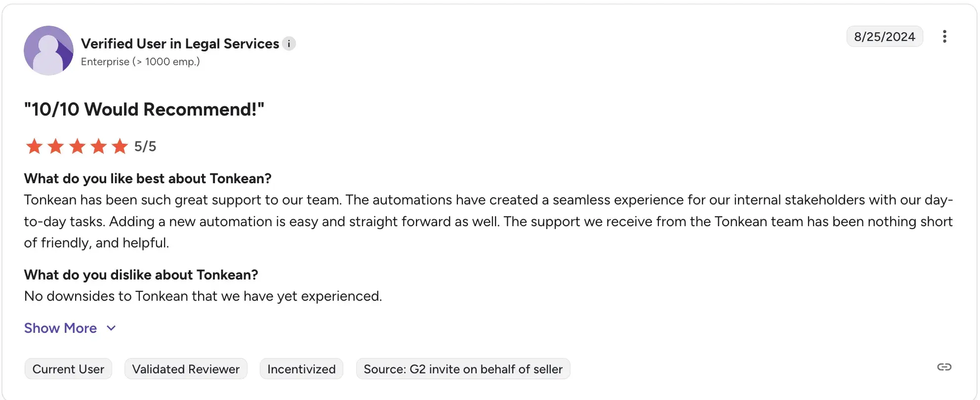Expand the review with Show More

(61, 328)
